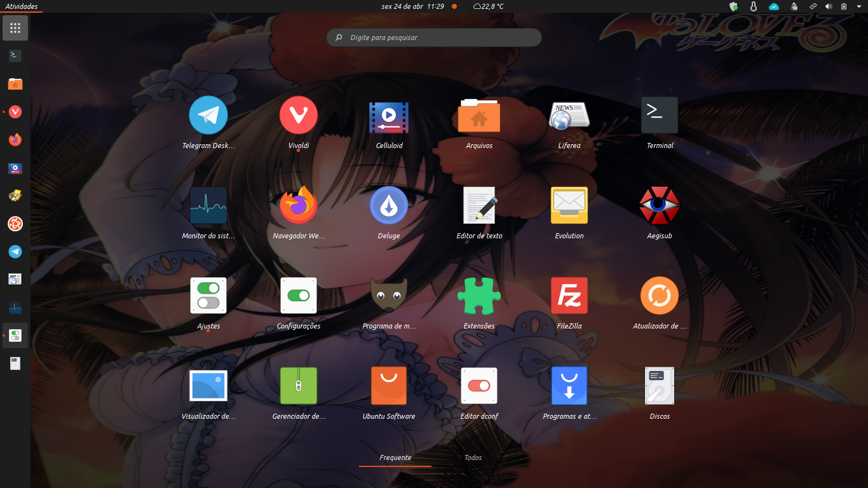Click the Atividades button in top bar
The width and height of the screenshot is (868, 488).
[21, 6]
